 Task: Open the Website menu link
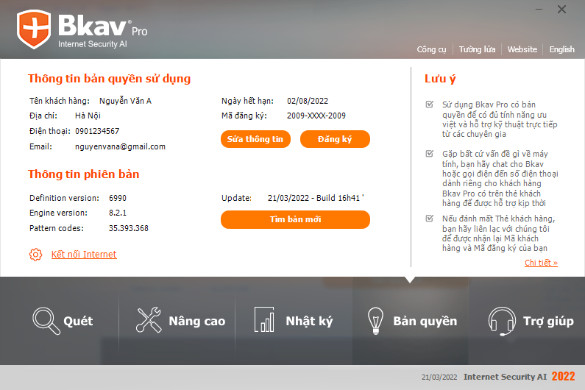point(522,49)
